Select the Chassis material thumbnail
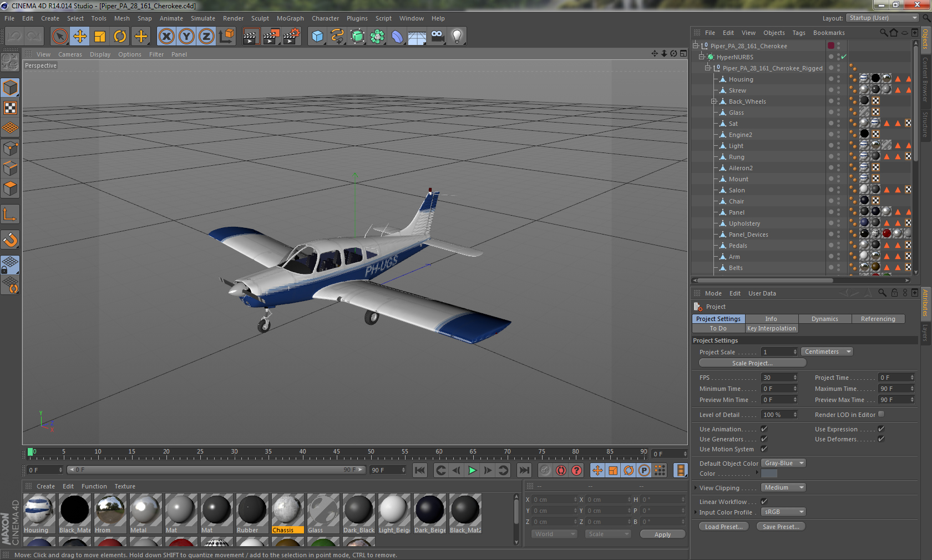This screenshot has width=932, height=560. 287,509
